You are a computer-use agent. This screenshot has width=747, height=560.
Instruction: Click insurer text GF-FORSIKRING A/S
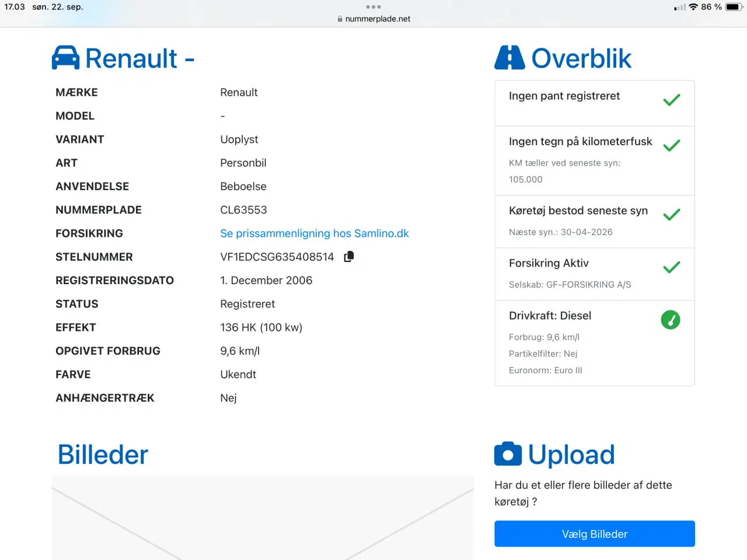pos(588,285)
